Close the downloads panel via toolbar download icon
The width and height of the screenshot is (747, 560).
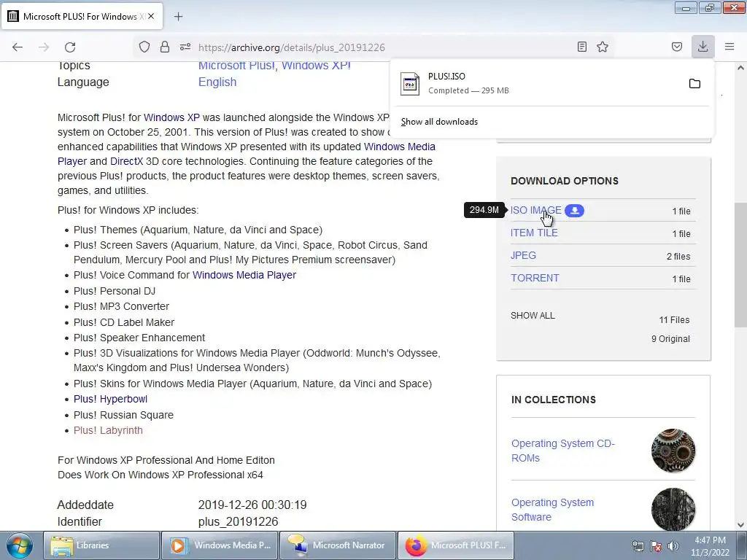[x=703, y=47]
